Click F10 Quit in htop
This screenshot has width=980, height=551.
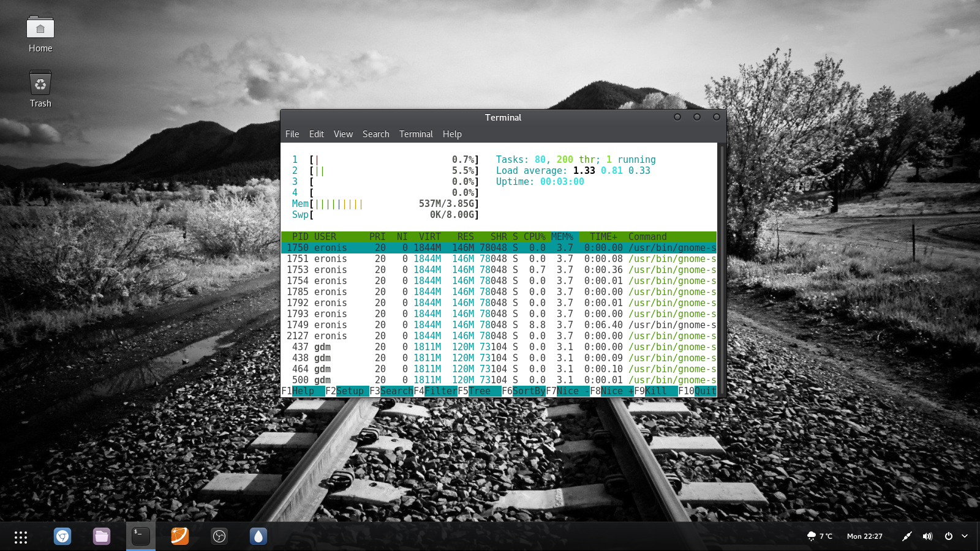[x=697, y=391]
